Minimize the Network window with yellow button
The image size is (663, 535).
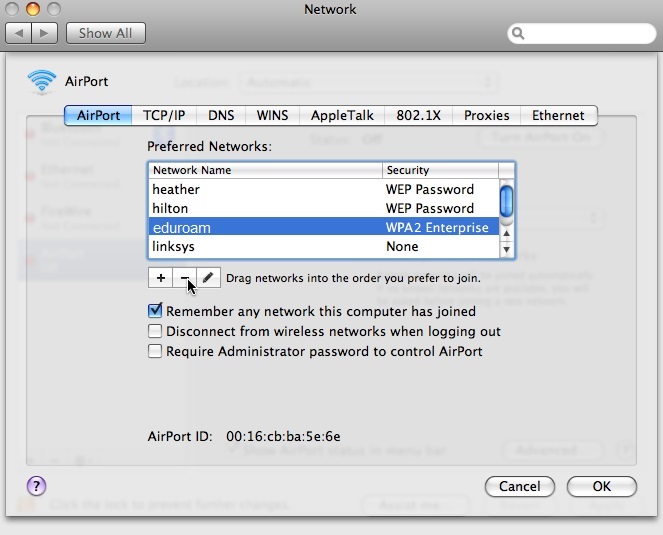pos(33,9)
